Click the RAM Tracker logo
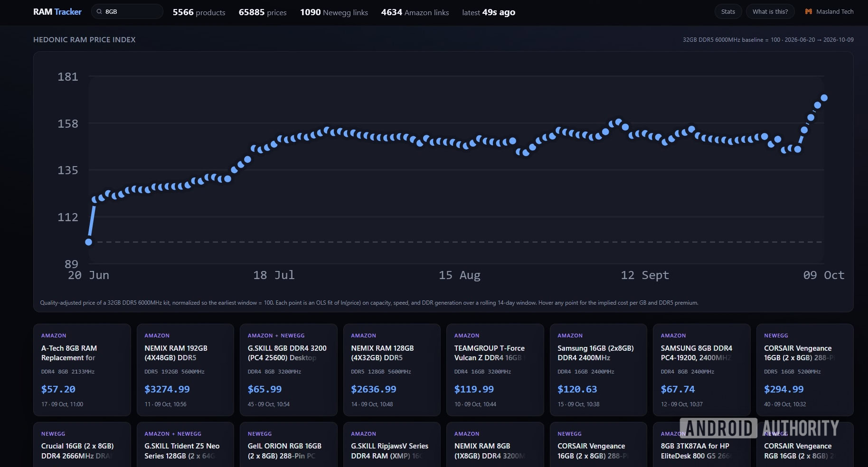Screen dimensions: 868x467 pos(57,12)
